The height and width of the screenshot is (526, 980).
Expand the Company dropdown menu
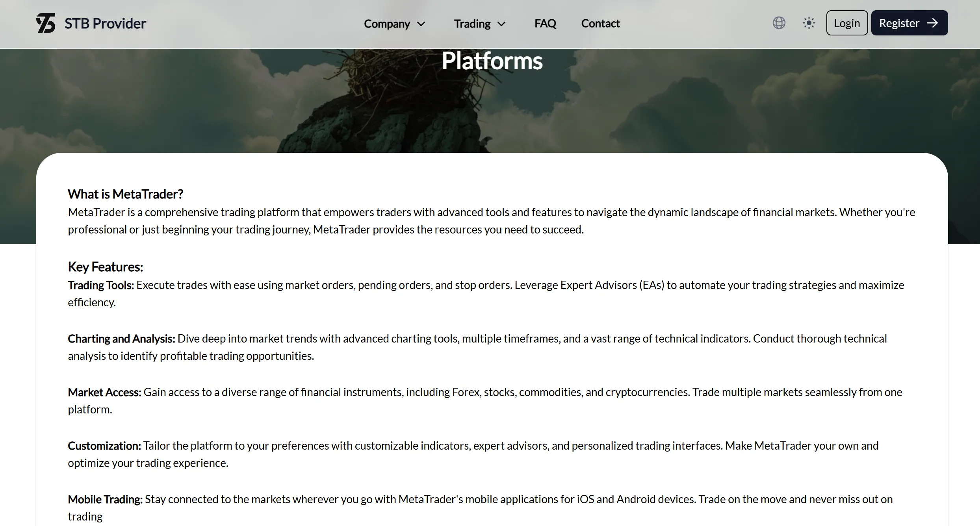(395, 24)
